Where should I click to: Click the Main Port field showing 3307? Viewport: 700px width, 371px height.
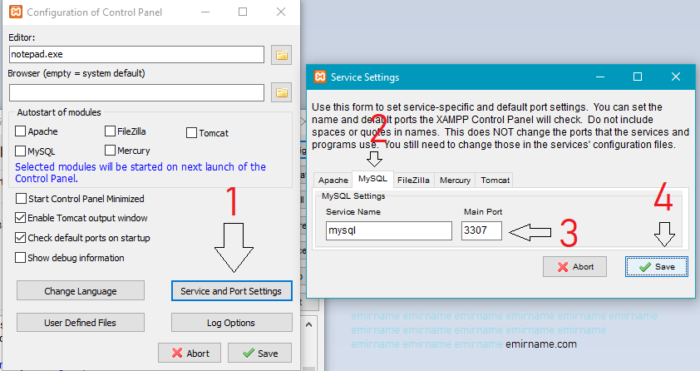coord(481,230)
